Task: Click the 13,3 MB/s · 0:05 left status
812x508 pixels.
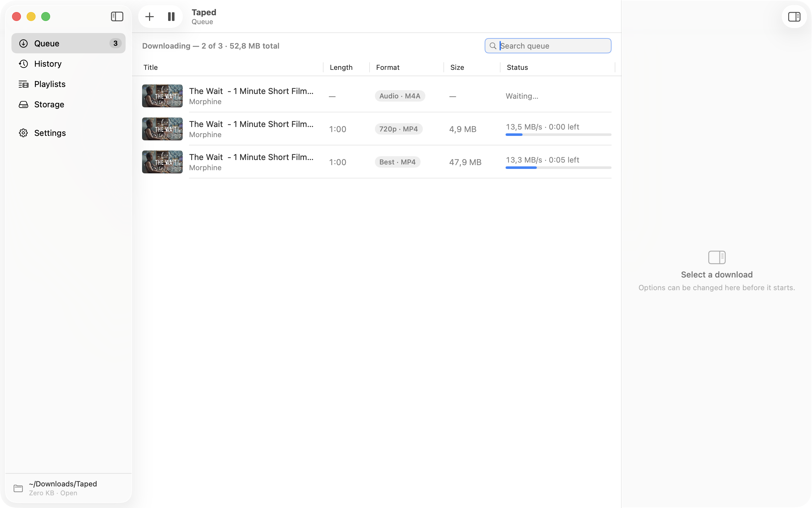Action: [x=542, y=160]
